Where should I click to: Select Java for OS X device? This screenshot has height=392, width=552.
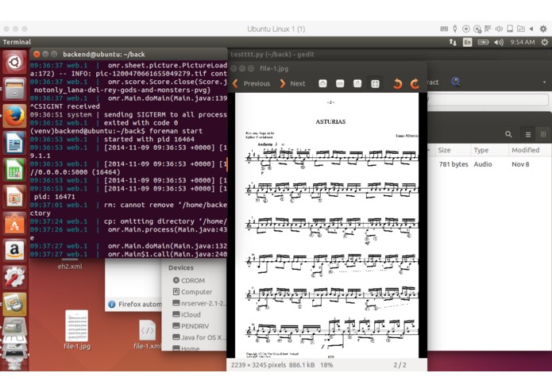pyautogui.click(x=199, y=337)
